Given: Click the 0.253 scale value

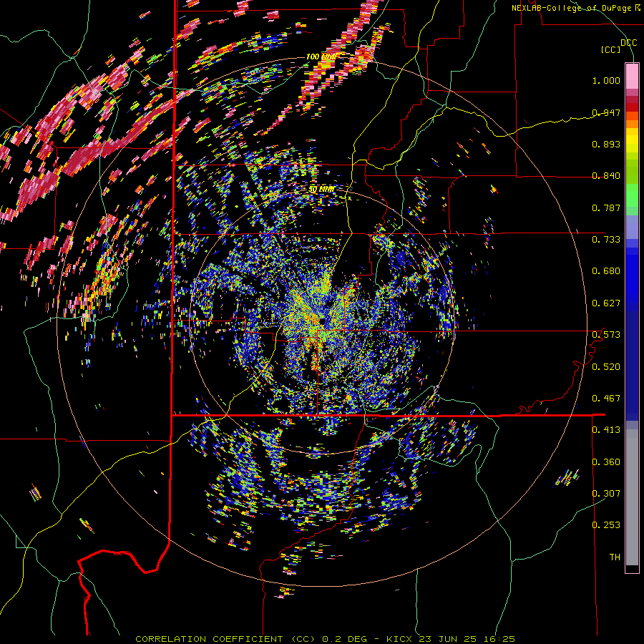Looking at the screenshot, I should click(x=606, y=525).
